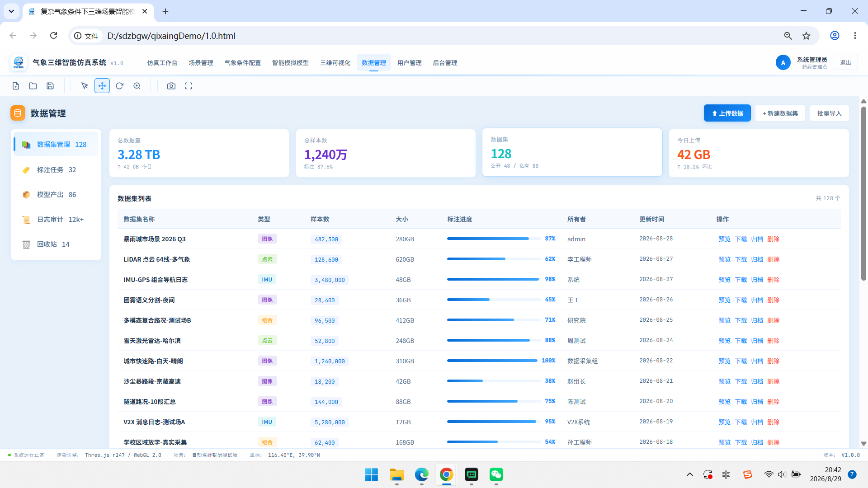Viewport: 868px width, 488px height.
Task: Bookmark this page with the star icon
Action: [806, 36]
